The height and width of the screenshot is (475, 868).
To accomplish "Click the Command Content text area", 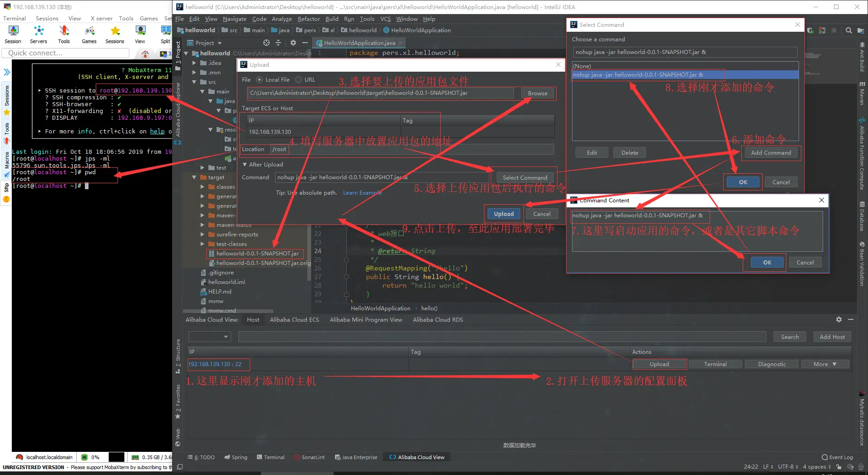I will click(x=697, y=231).
